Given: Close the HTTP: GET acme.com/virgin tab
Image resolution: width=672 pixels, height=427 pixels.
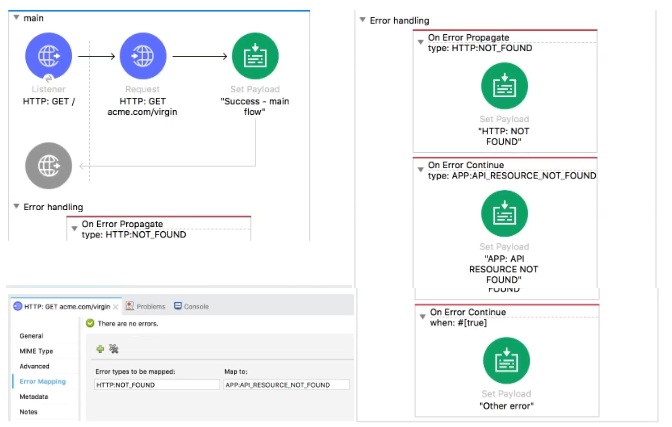Looking at the screenshot, I should pos(117,306).
